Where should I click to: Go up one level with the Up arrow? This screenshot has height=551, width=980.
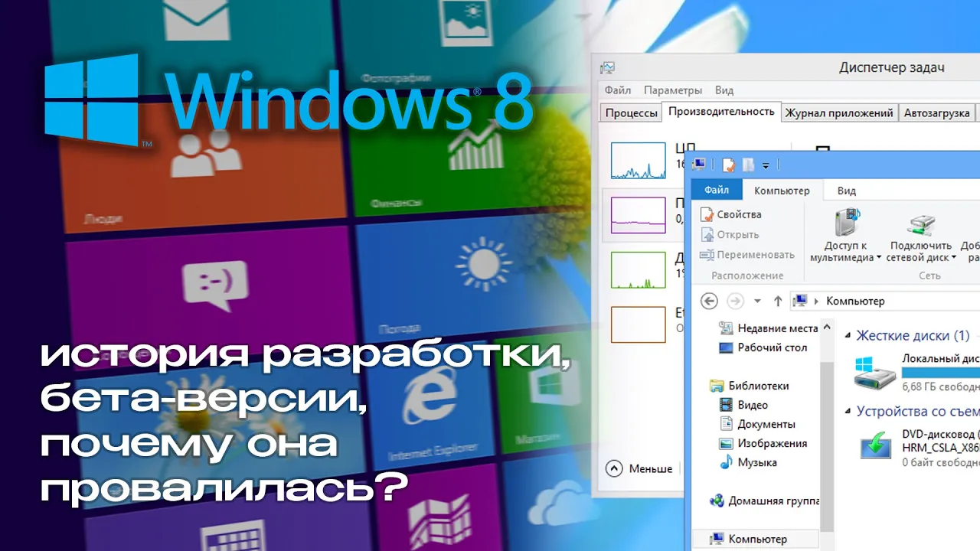(778, 301)
